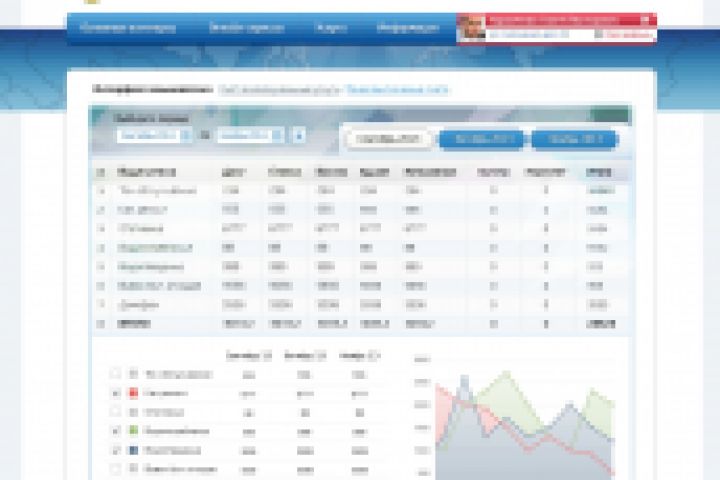Click the small square button after the date dropdowns
The image size is (720, 480).
click(x=299, y=136)
